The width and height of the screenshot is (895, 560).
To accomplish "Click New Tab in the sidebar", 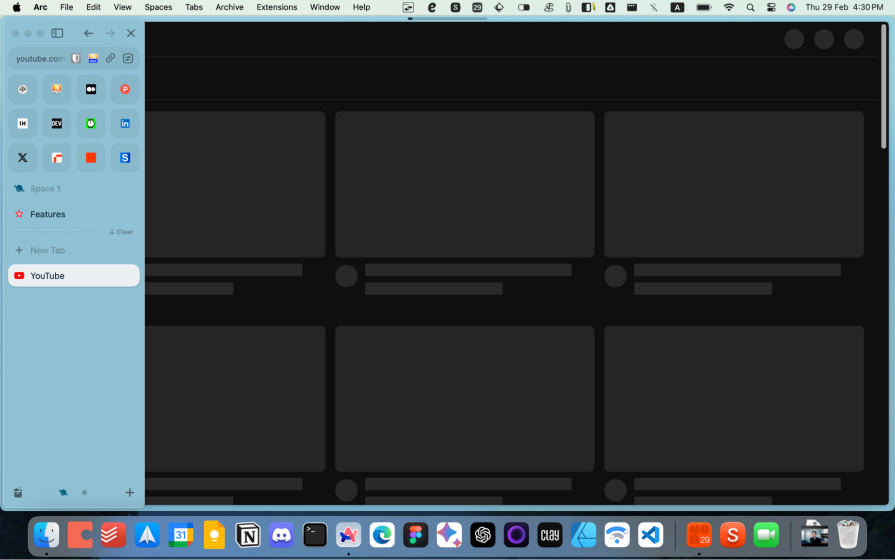I will (x=47, y=250).
